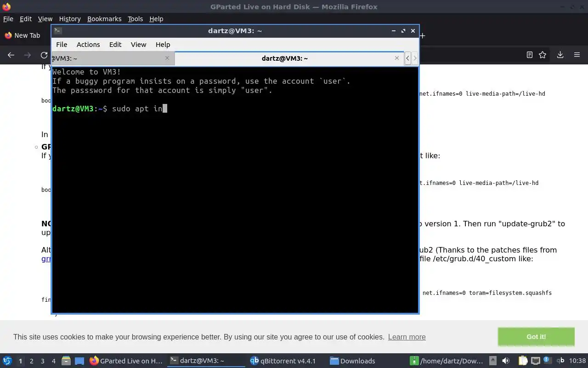
Task: Click the LXQt start menu icon in taskbar
Action: click(x=7, y=361)
